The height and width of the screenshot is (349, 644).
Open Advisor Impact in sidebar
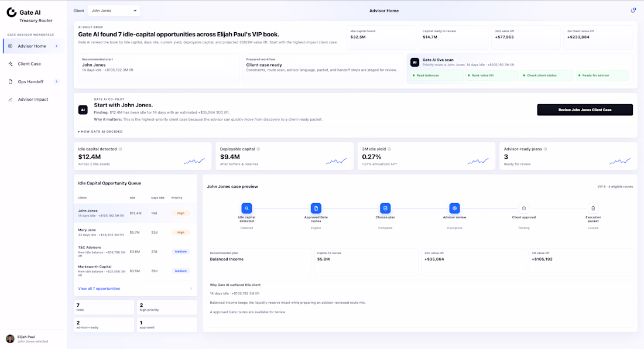(34, 100)
